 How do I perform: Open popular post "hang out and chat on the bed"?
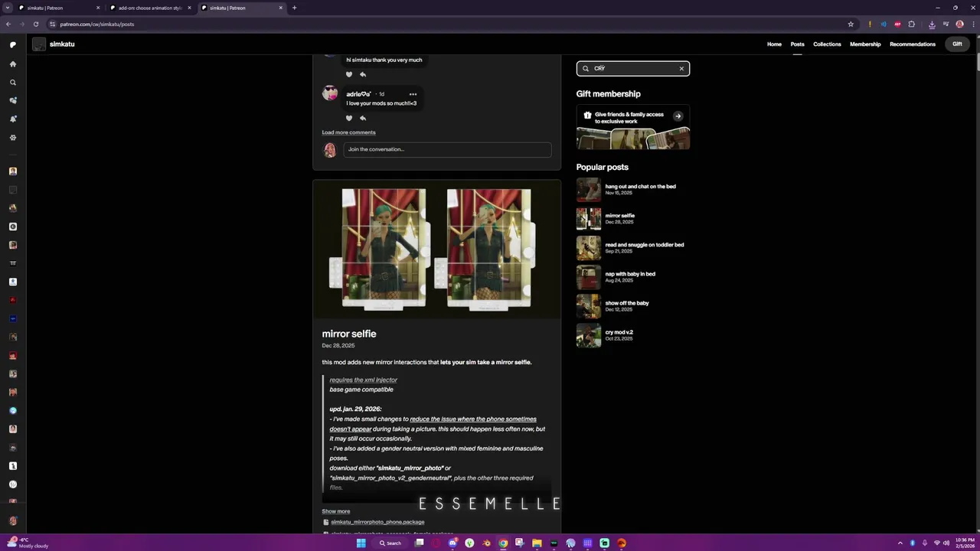(640, 186)
